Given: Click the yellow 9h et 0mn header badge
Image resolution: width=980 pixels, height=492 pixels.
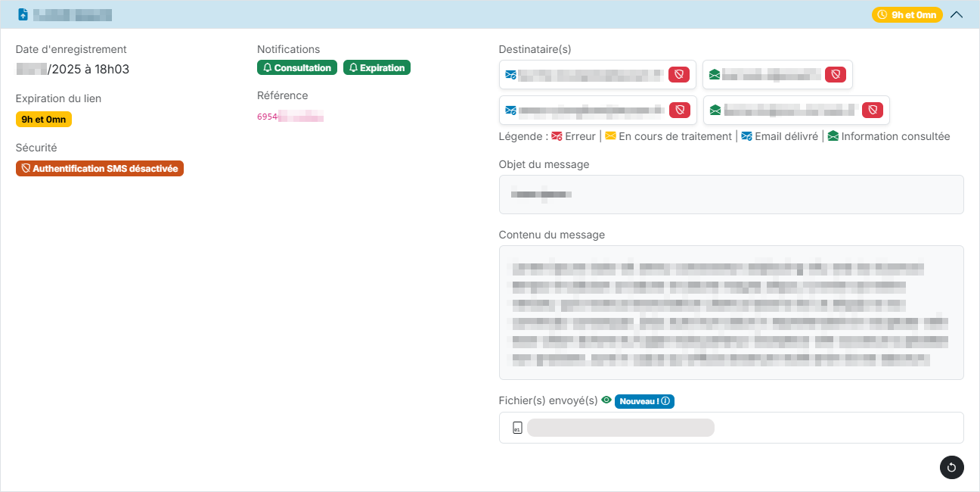Looking at the screenshot, I should click(907, 14).
